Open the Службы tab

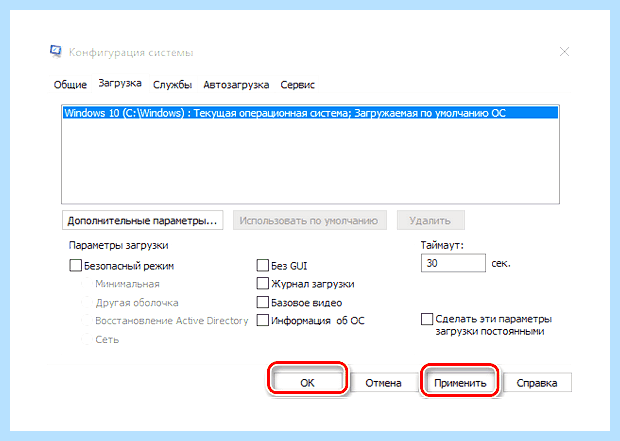coord(172,85)
